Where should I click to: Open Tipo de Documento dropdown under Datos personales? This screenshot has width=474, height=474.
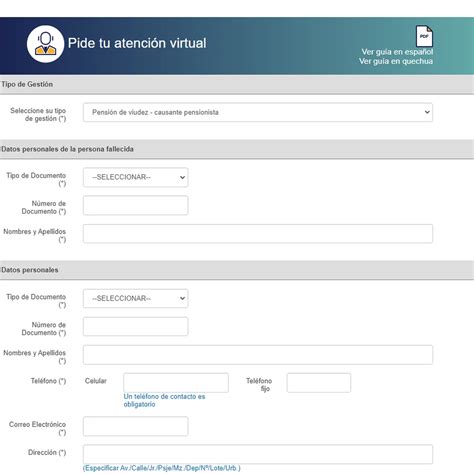(x=136, y=298)
